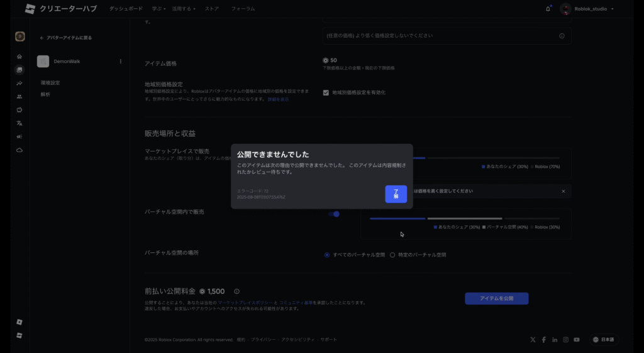Open the group/people icon in sidebar

[19, 96]
